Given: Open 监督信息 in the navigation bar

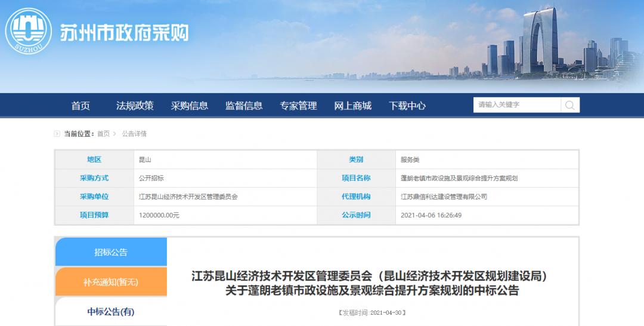Looking at the screenshot, I should pos(244,106).
